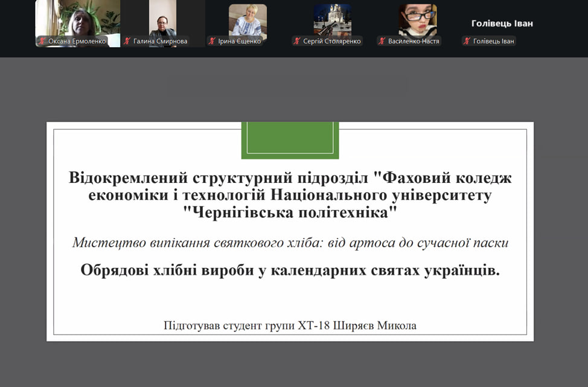
Task: Click muted mic icon beside small Голівець Іван label
Action: 467,41
